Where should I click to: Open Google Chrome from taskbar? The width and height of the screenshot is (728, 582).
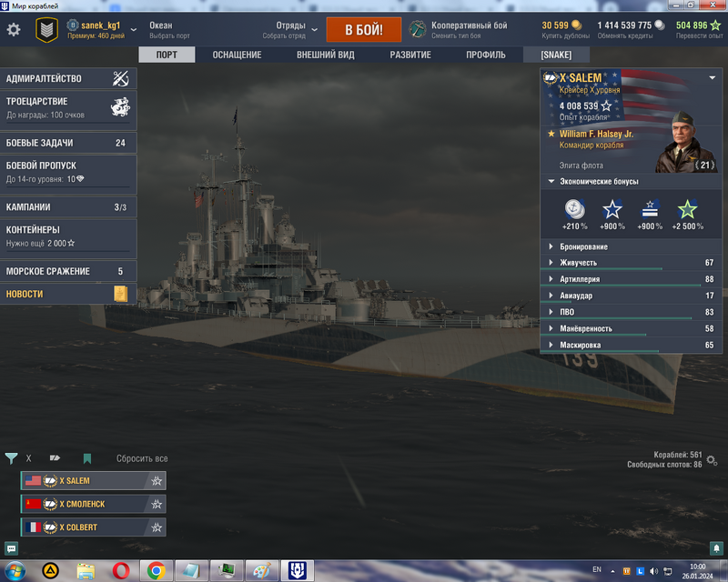(x=157, y=570)
